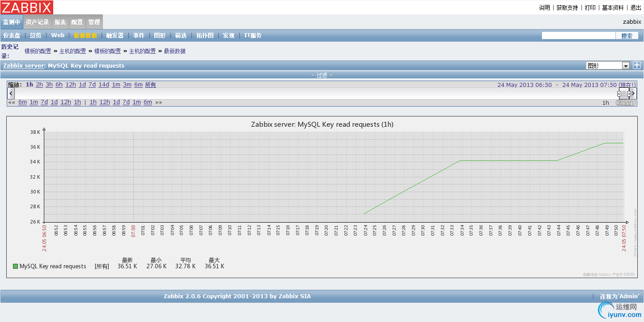Screen dimensions: 644x322
Task: Set zoom to 所有 (all)
Action: (x=151, y=85)
